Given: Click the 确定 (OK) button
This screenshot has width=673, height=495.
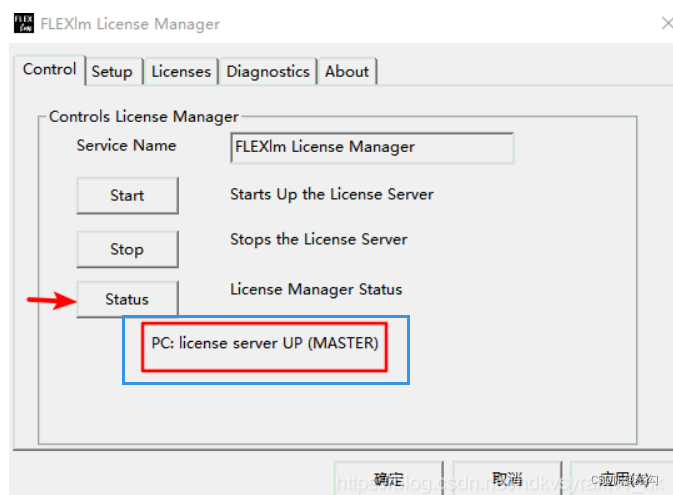Looking at the screenshot, I should point(388,478).
